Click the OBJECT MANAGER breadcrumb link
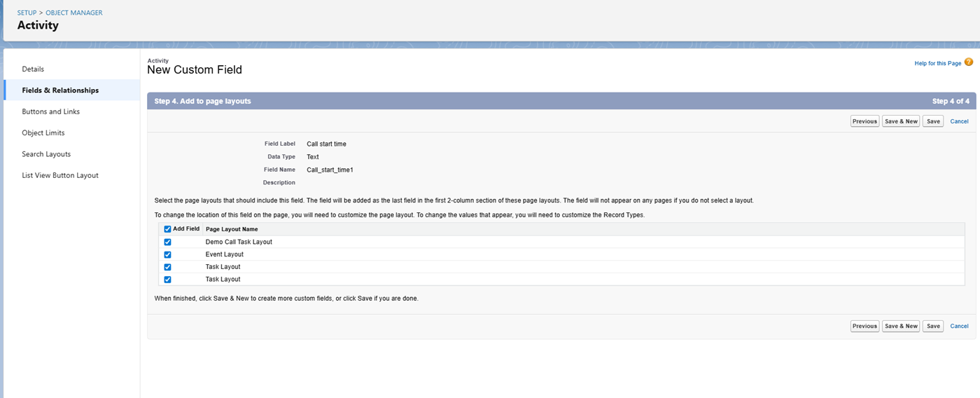The height and width of the screenshot is (398, 980). pyautogui.click(x=74, y=13)
